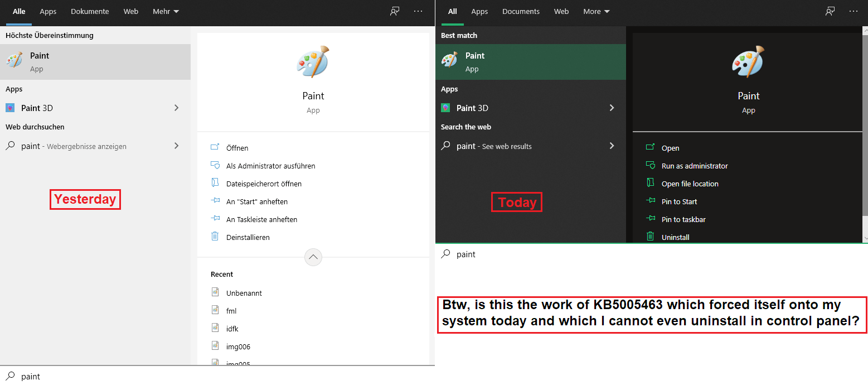Viewport: 868px width, 385px height.
Task: Click 'Run as administrator' in the dark panel
Action: (695, 166)
